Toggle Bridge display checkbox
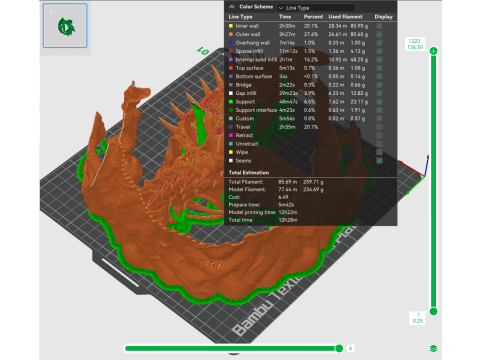480x360 pixels. (379, 85)
